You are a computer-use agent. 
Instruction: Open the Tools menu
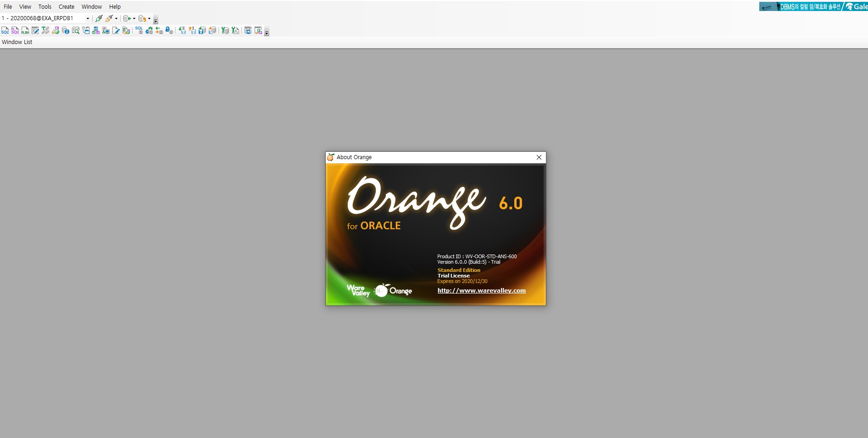tap(45, 7)
